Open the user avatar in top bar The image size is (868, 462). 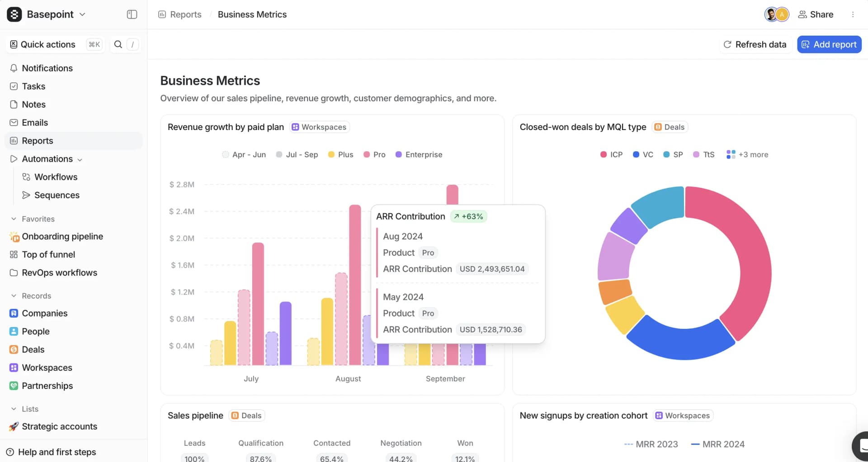point(771,14)
